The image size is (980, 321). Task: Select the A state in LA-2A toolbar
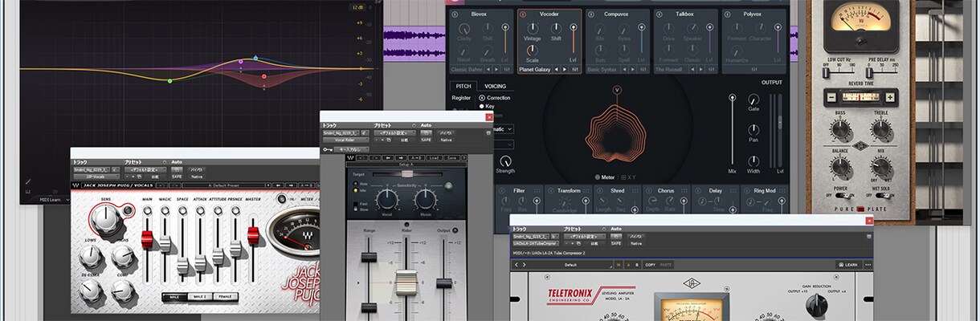pos(627,264)
